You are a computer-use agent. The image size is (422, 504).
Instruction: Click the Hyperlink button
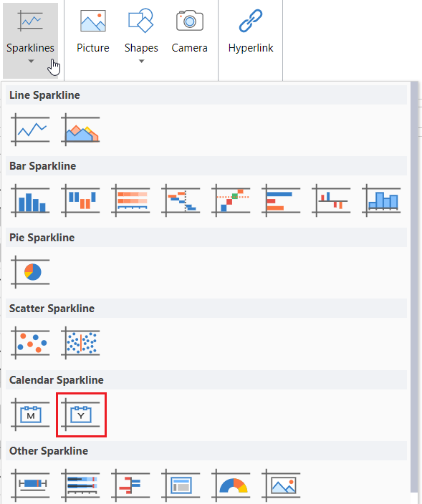[x=251, y=31]
